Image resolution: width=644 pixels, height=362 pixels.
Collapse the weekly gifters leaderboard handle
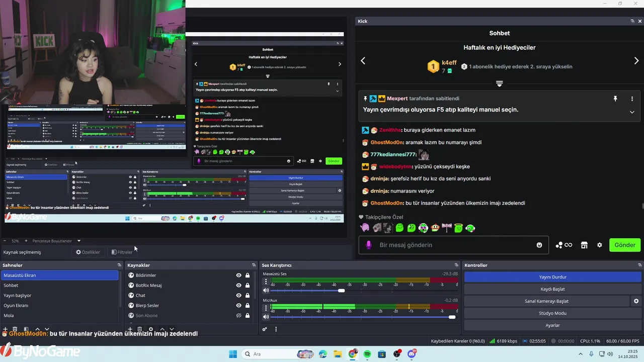tap(499, 83)
